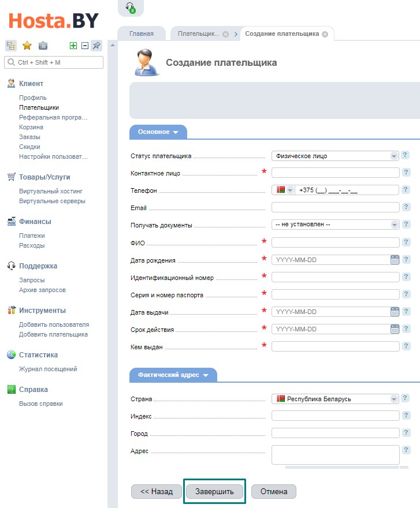This screenshot has width=420, height=508.
Task: Show help for ФИО field
Action: click(x=406, y=242)
